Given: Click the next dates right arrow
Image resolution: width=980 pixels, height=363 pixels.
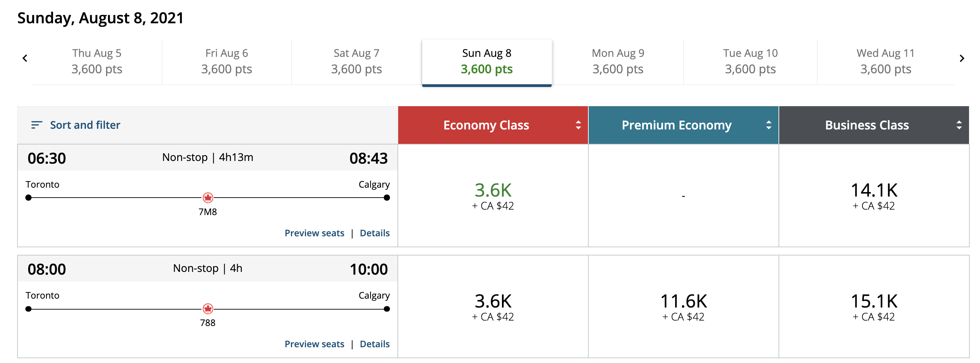Looking at the screenshot, I should (x=961, y=58).
